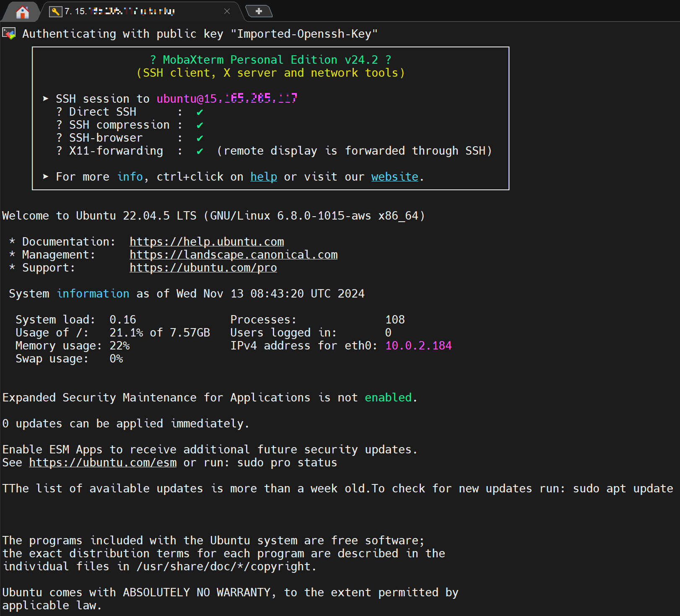Open https://help.ubuntu.com documentation link
This screenshot has width=680, height=616.
pos(207,242)
